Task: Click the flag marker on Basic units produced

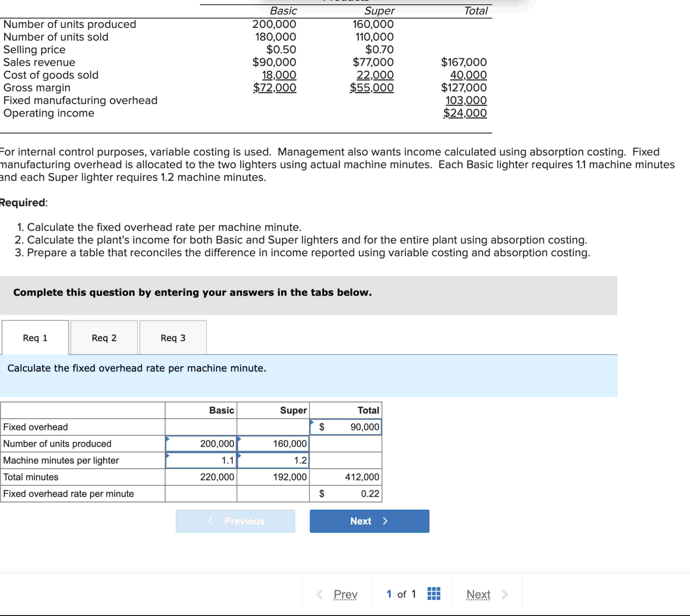Action: coord(168,438)
